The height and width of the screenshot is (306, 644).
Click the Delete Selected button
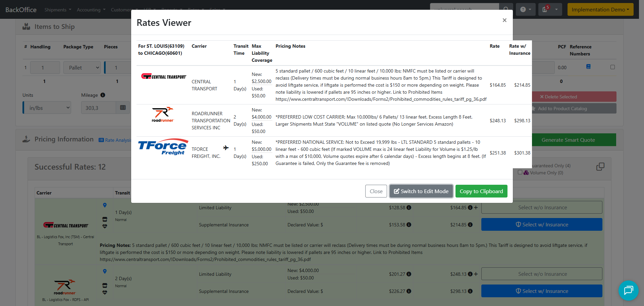(574, 97)
